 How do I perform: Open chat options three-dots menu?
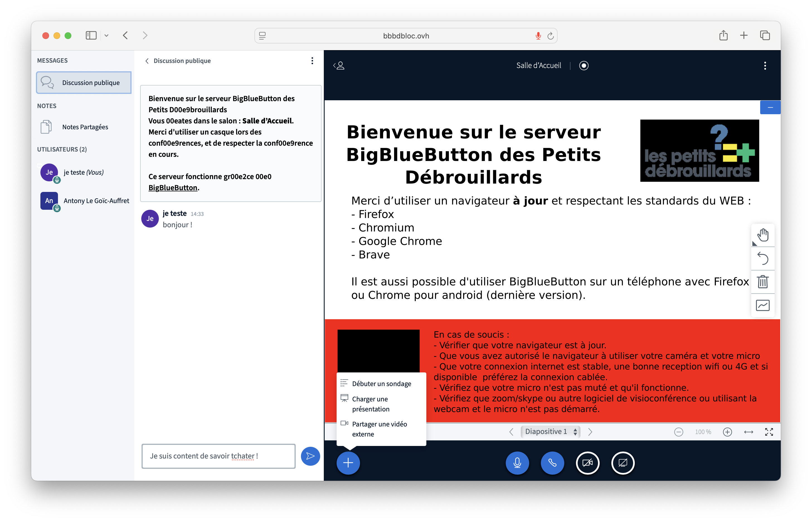[x=312, y=61]
